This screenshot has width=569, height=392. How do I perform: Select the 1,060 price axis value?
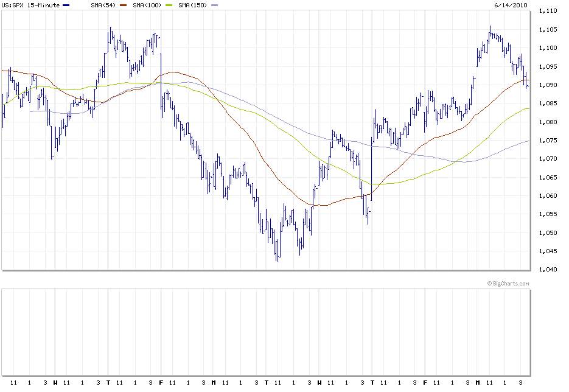(x=548, y=195)
